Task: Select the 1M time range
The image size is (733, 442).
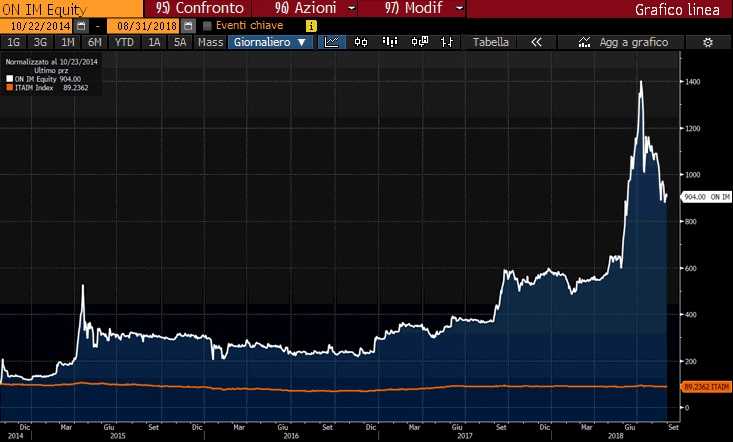Action: point(68,42)
